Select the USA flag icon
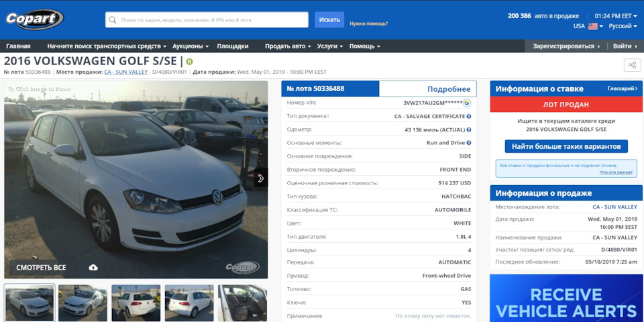This screenshot has width=644, height=322. coord(592,26)
